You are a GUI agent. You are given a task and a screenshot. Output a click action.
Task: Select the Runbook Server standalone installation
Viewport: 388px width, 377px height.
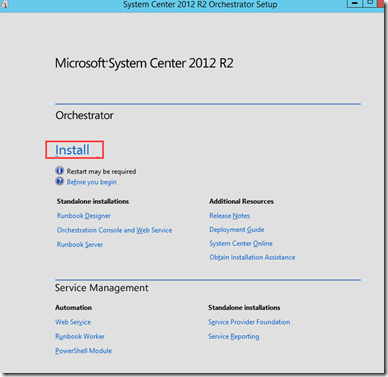click(80, 245)
